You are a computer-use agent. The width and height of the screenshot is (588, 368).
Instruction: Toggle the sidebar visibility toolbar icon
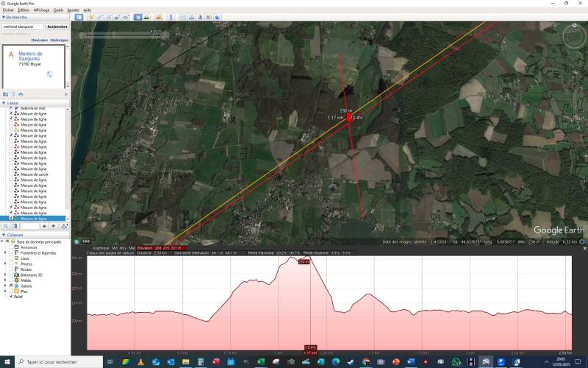click(79, 17)
